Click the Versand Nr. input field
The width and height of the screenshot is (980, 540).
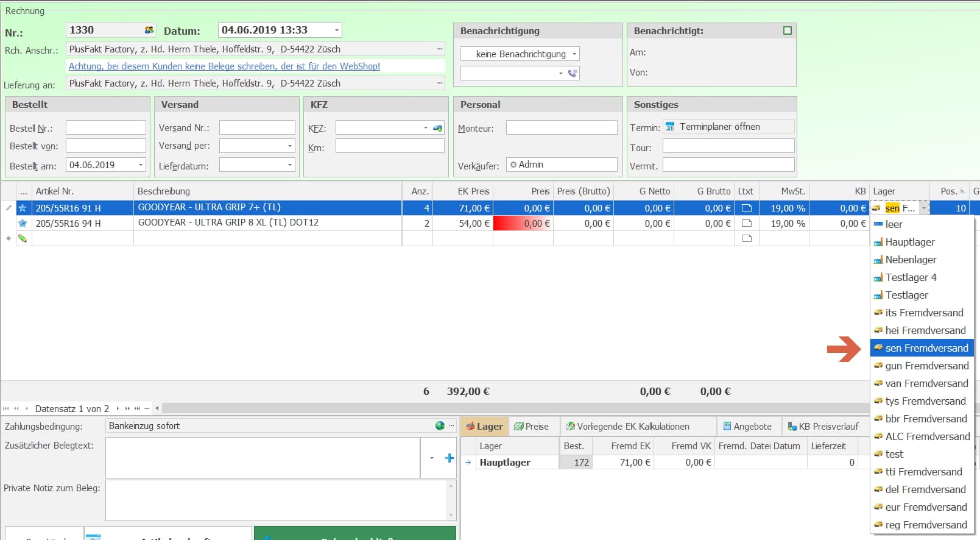pos(257,127)
